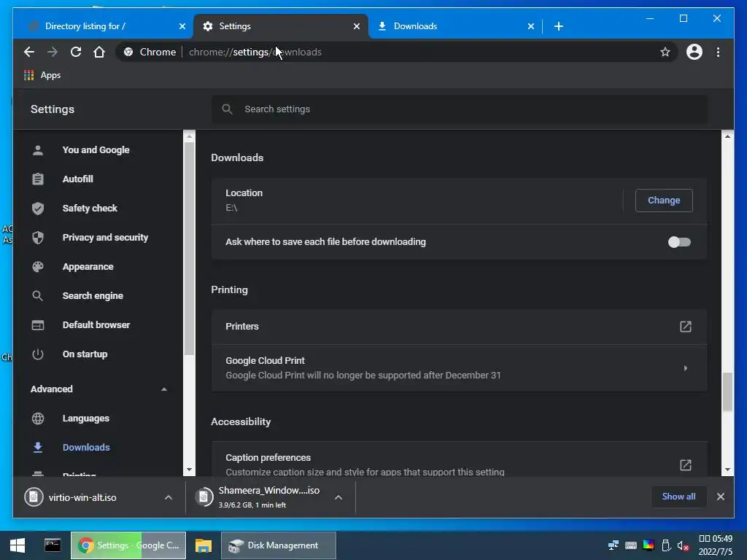This screenshot has width=747, height=560.
Task: Open Autofill settings section
Action: click(x=77, y=179)
